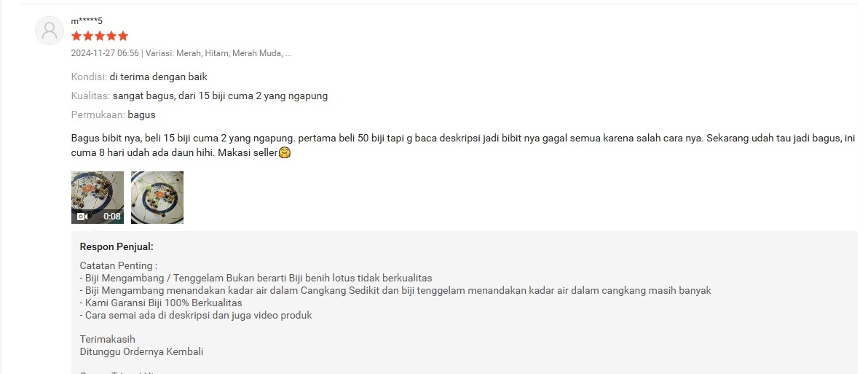
Task: Click the 'Permukaan:' review label
Action: point(98,114)
